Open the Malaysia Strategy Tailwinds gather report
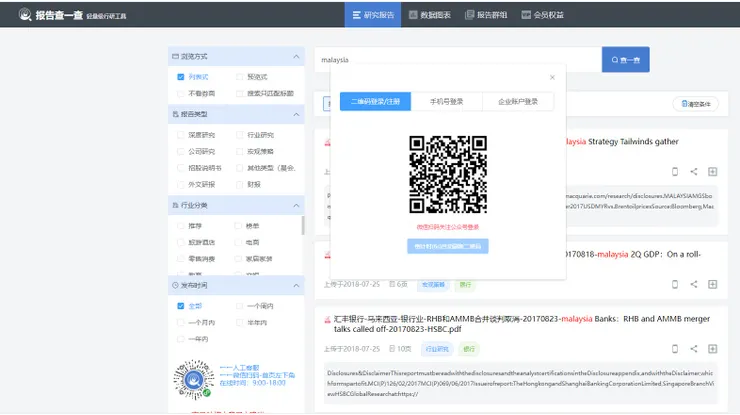Screen dimensions: 740x415 622,142
